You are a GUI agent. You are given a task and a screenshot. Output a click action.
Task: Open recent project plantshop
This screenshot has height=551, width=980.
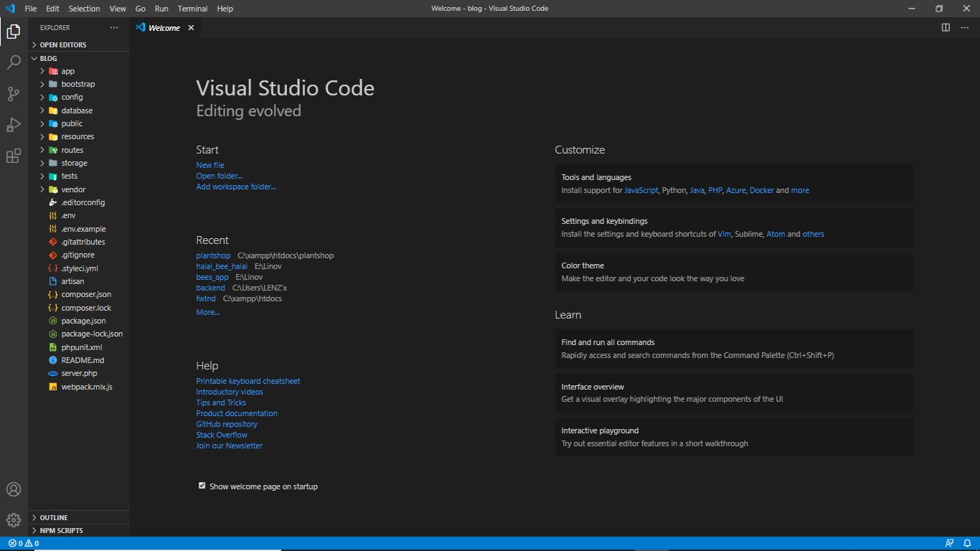point(214,255)
